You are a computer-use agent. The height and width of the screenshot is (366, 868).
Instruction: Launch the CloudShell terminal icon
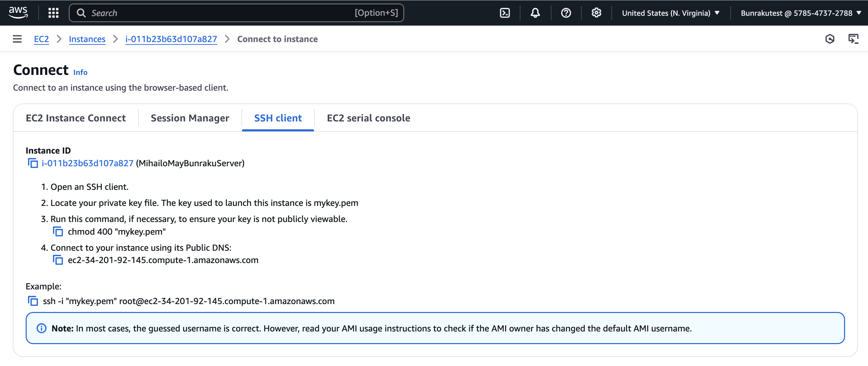(505, 13)
